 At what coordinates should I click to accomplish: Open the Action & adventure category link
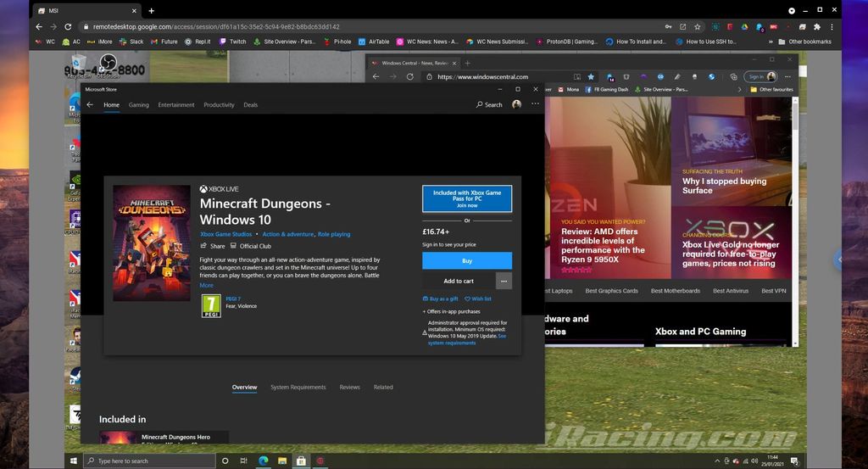288,234
